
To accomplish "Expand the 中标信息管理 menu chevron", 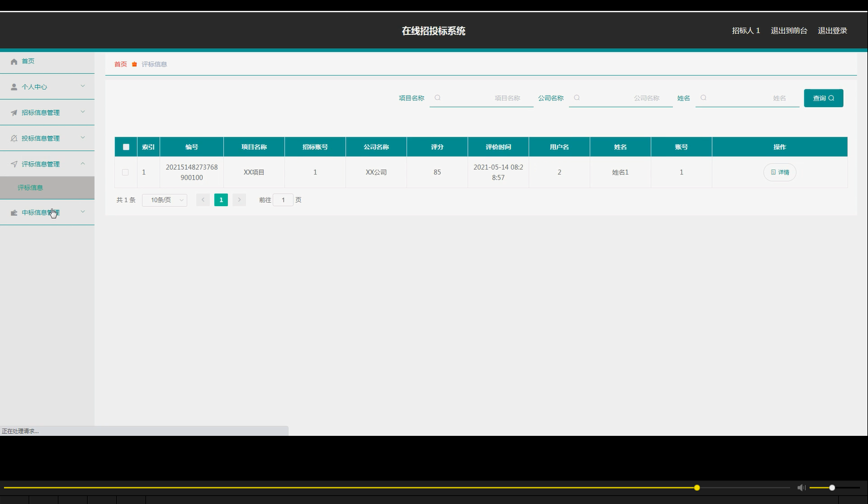I will (x=82, y=212).
